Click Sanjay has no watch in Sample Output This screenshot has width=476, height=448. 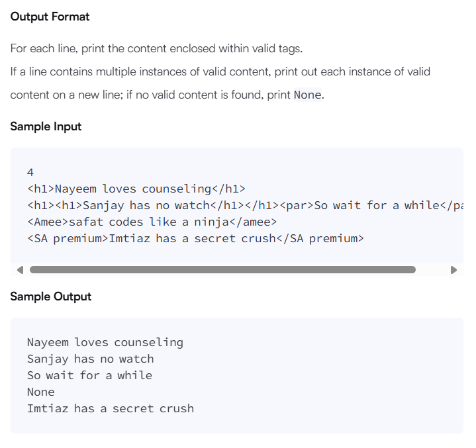[x=90, y=359]
